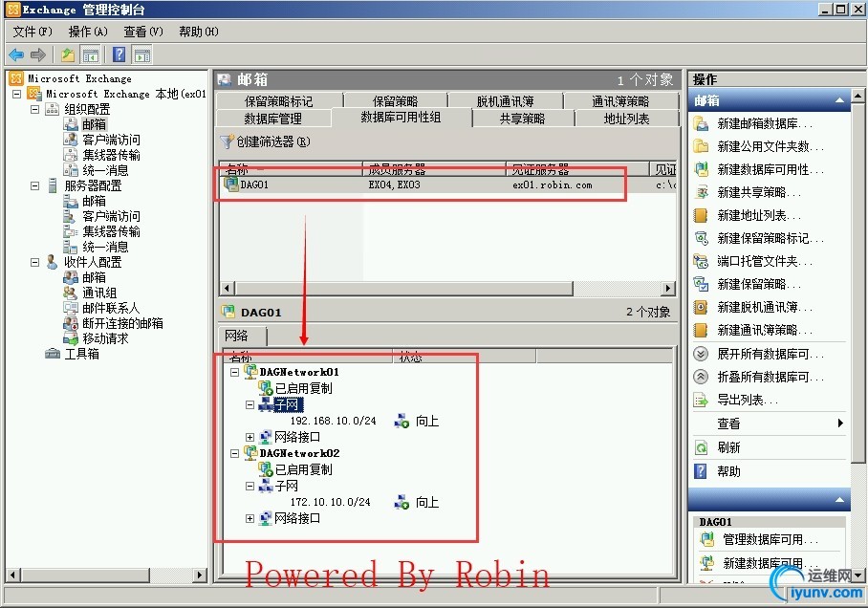The image size is (868, 608).
Task: Collapse the DAGNetwork02 node
Action: pos(235,453)
